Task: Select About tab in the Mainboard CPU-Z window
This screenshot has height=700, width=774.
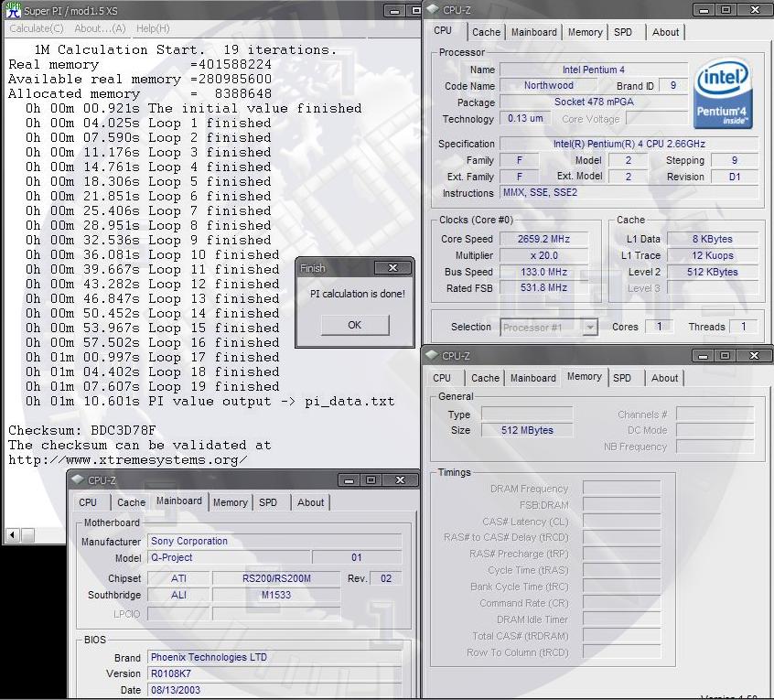Action: click(310, 502)
